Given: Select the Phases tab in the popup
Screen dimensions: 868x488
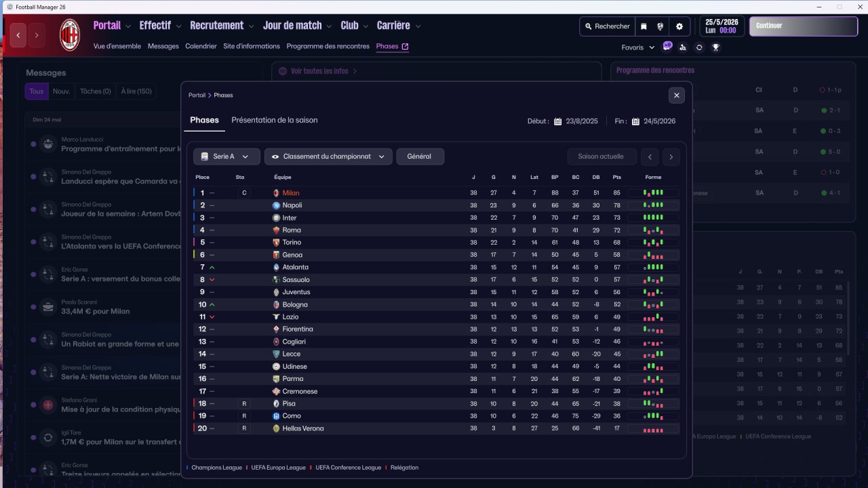Looking at the screenshot, I should 204,120.
